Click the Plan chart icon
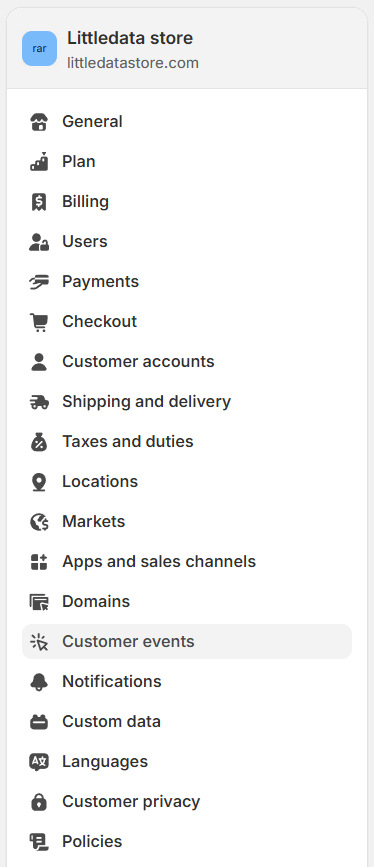This screenshot has width=374, height=867. (x=39, y=161)
